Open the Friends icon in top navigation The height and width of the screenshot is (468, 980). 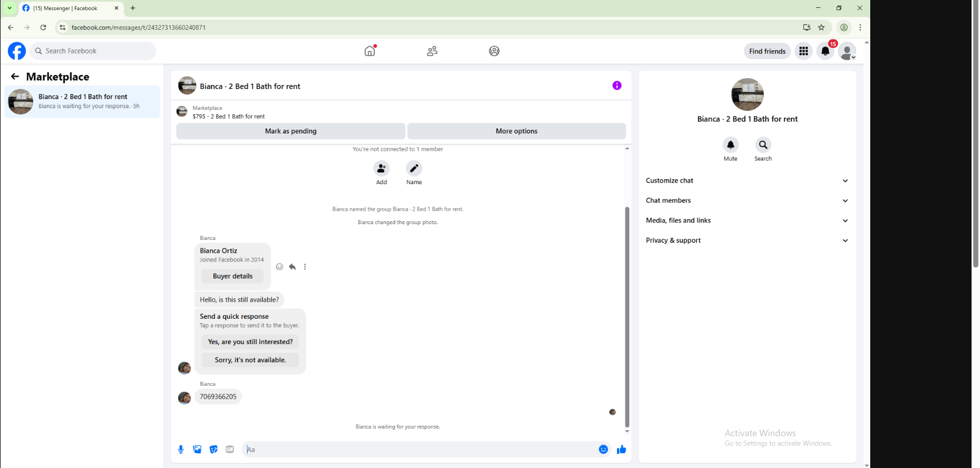coord(432,51)
